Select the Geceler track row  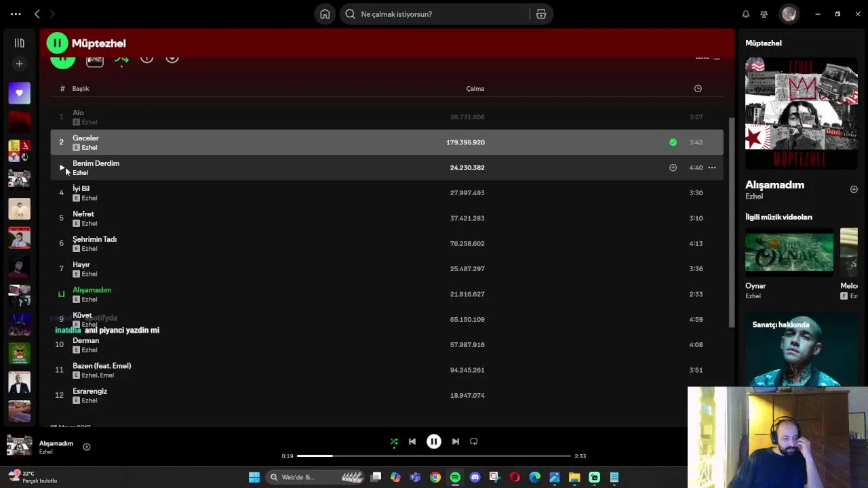387,142
